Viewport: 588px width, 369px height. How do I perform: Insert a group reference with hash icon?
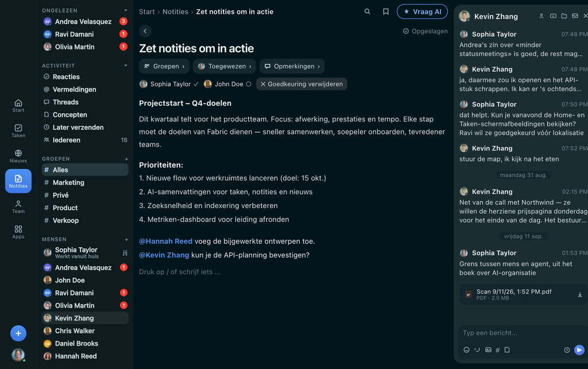click(x=498, y=350)
